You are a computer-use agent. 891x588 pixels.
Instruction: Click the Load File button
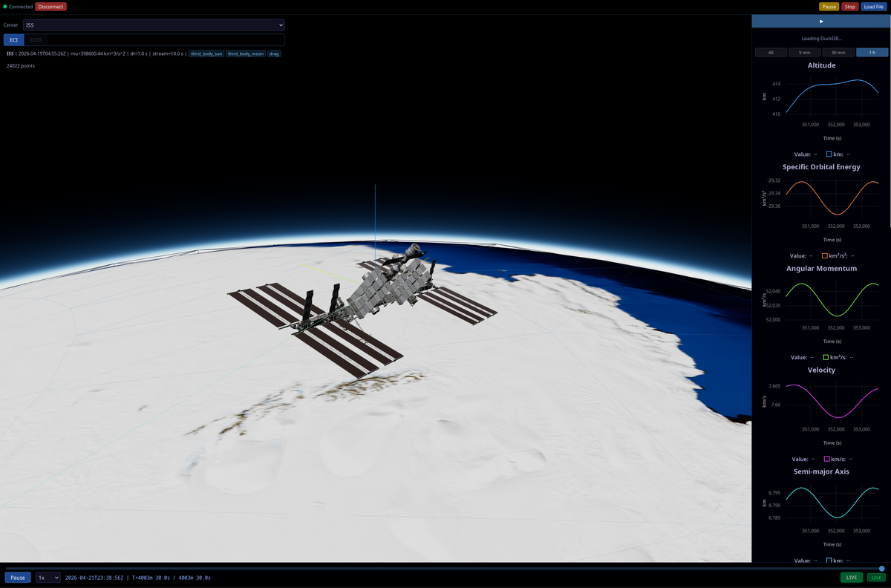874,7
